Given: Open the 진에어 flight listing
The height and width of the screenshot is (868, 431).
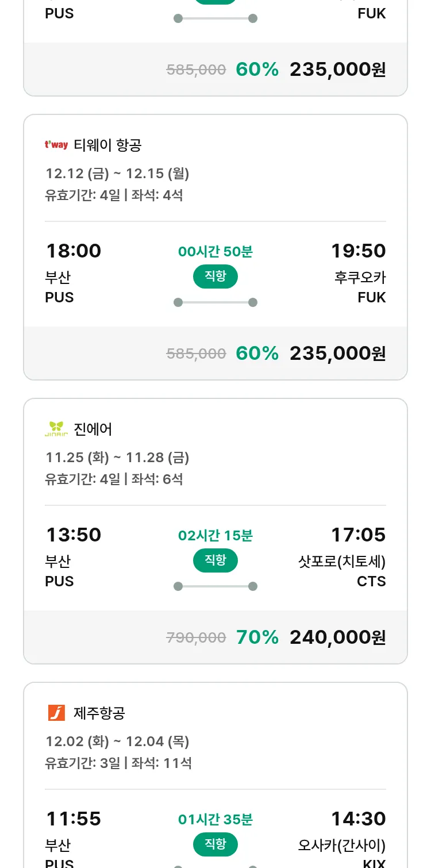Looking at the screenshot, I should pyautogui.click(x=93, y=429).
